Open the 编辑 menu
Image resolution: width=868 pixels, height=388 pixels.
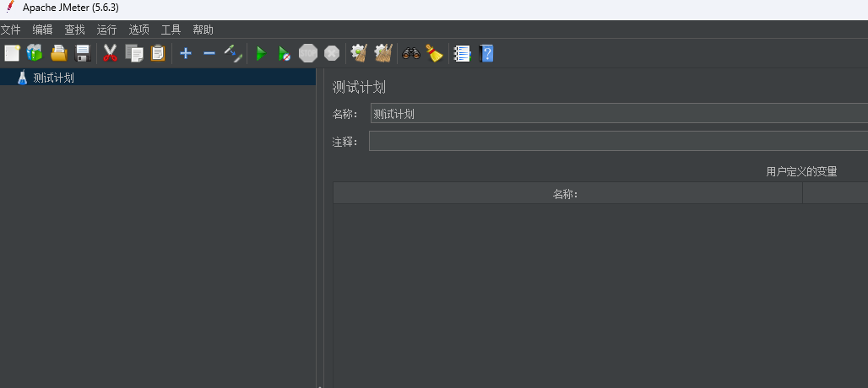pos(42,30)
